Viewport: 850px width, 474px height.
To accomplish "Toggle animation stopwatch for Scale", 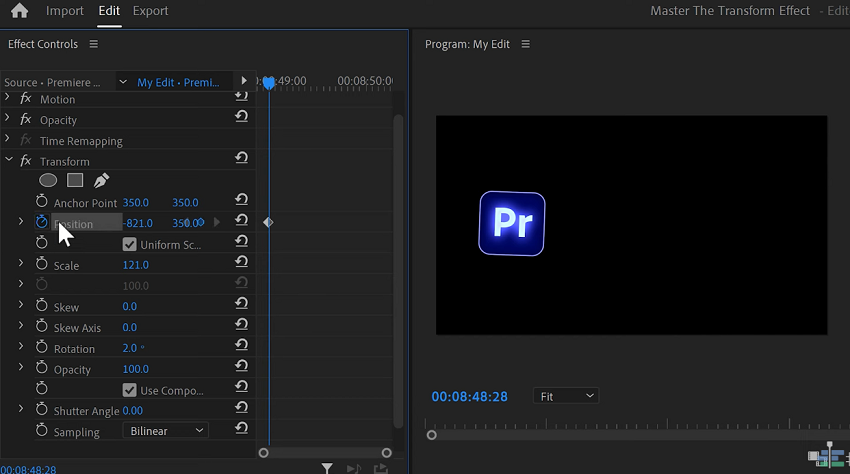I will point(42,264).
